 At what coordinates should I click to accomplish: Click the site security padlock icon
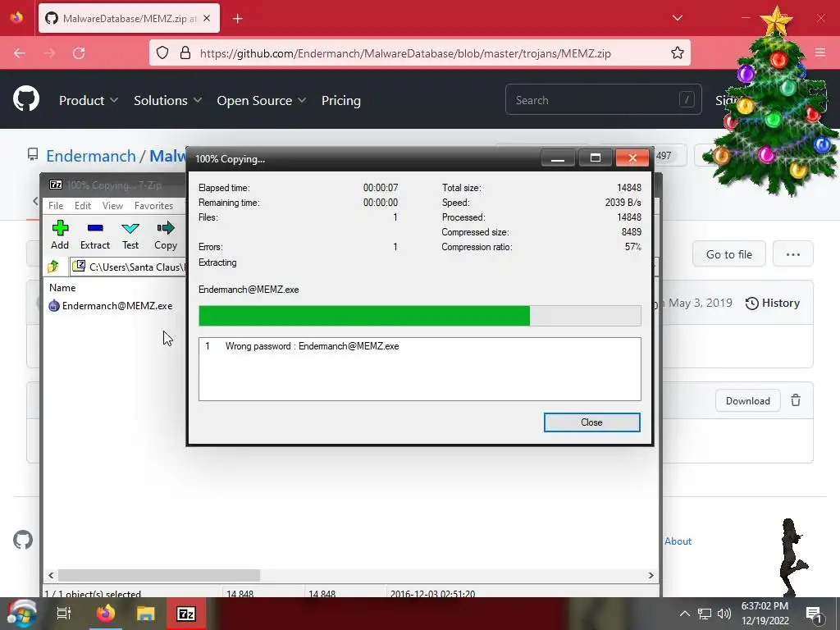point(185,52)
